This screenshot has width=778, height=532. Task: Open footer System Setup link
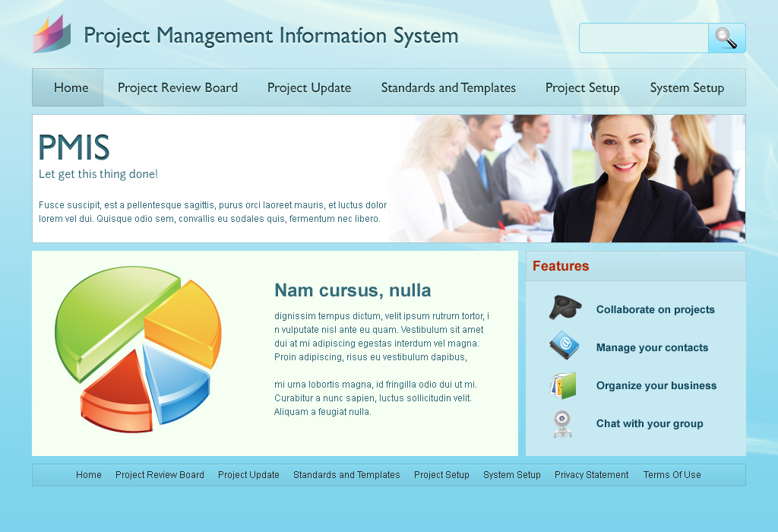pos(512,475)
